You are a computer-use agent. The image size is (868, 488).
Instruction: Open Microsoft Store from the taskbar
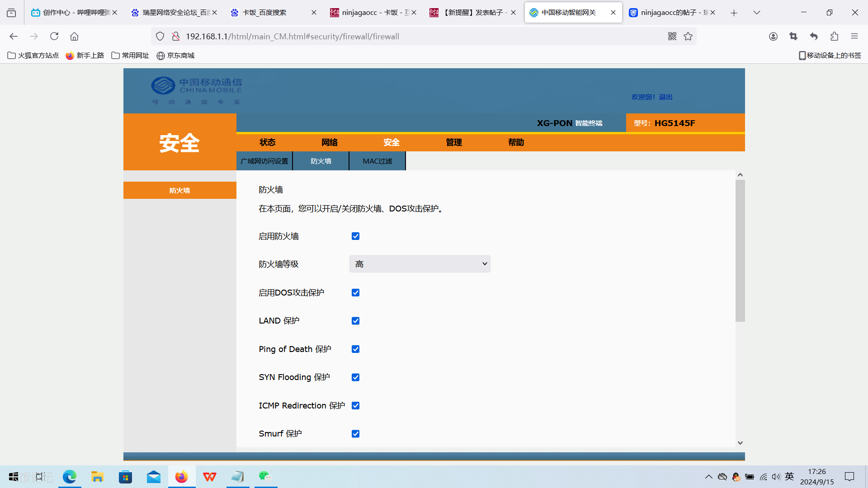pos(125,477)
